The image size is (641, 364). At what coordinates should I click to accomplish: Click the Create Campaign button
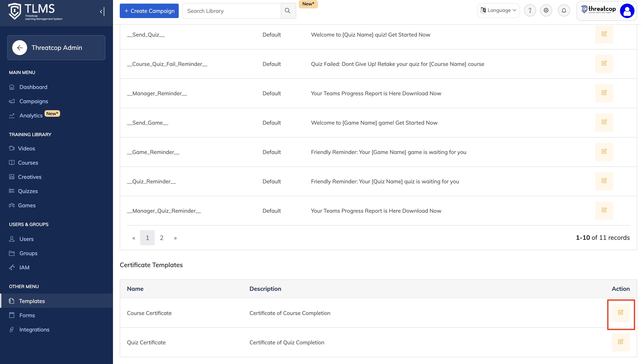[149, 11]
